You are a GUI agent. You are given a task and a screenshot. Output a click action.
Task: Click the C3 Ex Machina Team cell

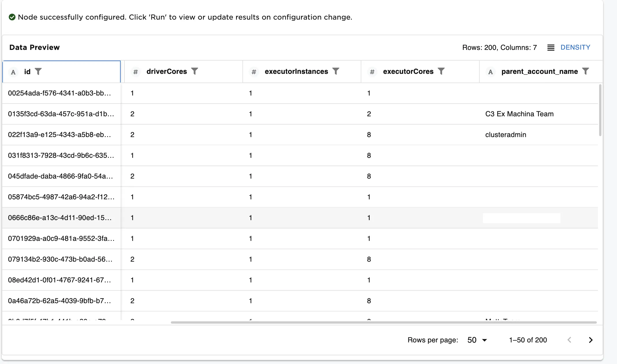519,114
